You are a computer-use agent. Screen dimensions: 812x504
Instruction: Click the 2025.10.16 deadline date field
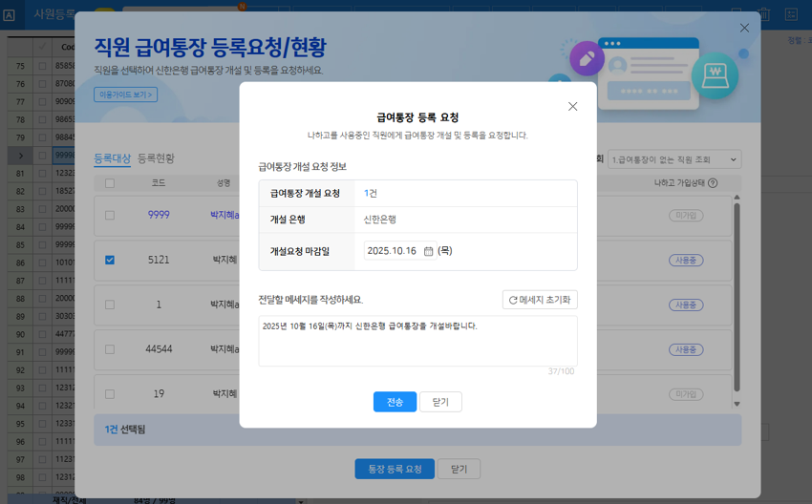pos(399,251)
